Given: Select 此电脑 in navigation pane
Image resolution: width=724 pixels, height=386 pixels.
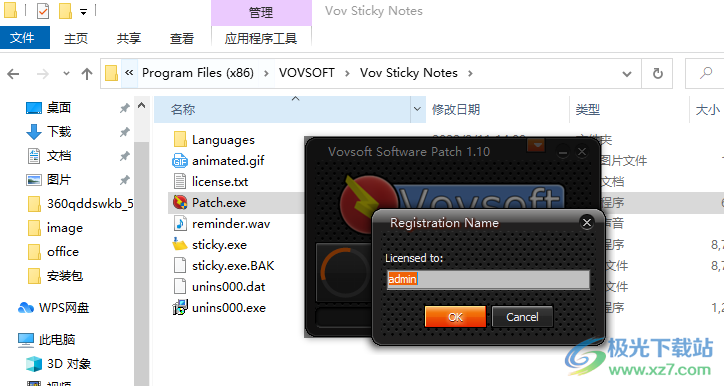Looking at the screenshot, I should tap(56, 340).
